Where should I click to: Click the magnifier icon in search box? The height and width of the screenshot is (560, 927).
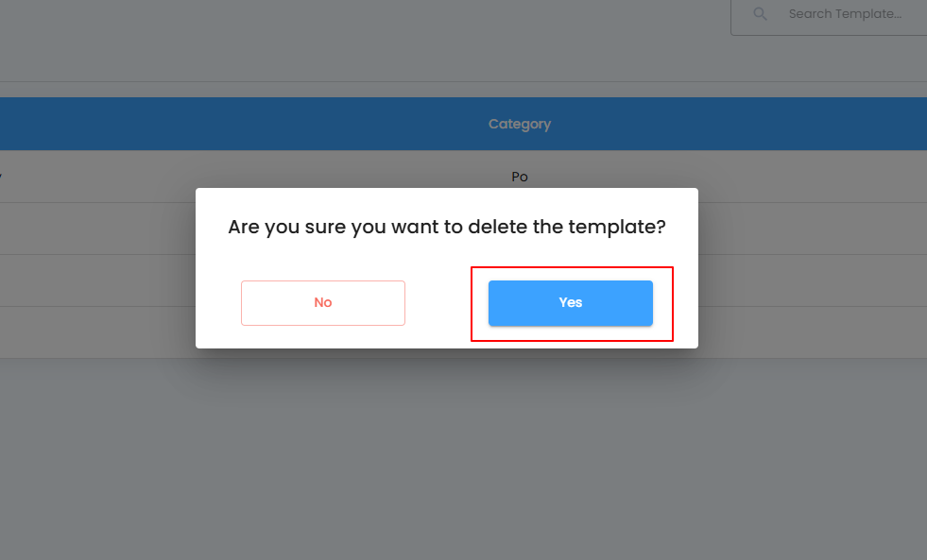pos(760,13)
